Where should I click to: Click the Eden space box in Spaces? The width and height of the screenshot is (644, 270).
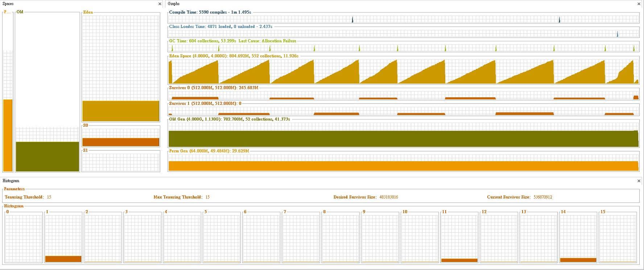pyautogui.click(x=121, y=68)
